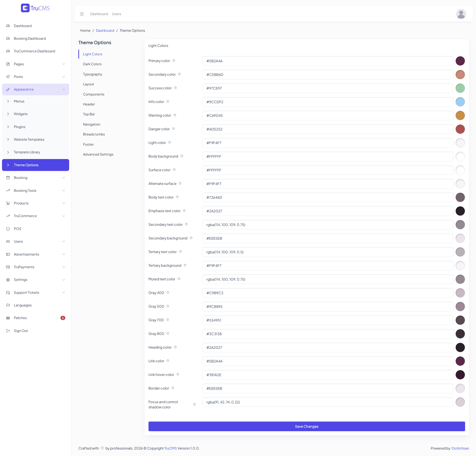Screen dimensions: 476x456
Task: Open the Advanced Settings tab
Action: (98, 154)
